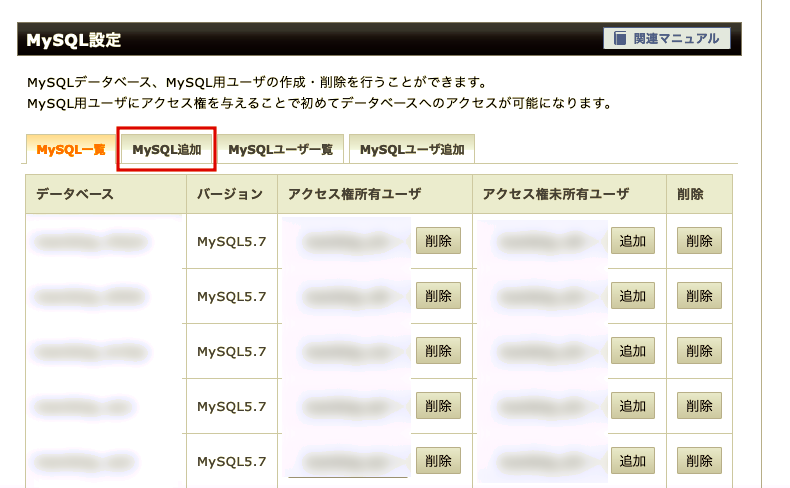Open the MySQL追加 tab
The width and height of the screenshot is (790, 488).
[x=167, y=150]
